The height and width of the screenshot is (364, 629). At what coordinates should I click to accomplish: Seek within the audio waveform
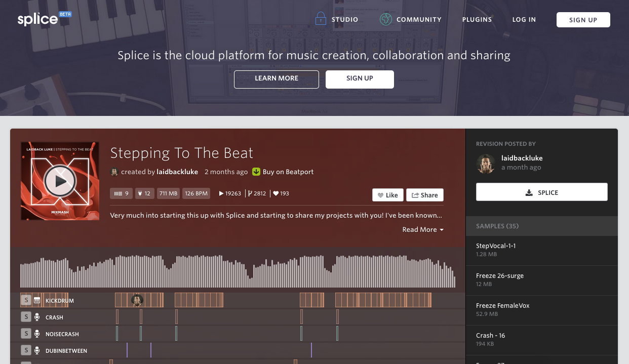pos(237,271)
